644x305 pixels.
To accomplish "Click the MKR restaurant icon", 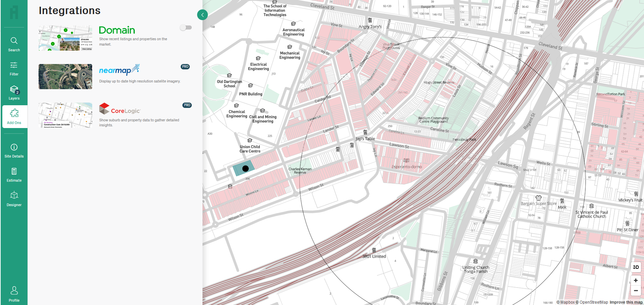I will pyautogui.click(x=562, y=201).
